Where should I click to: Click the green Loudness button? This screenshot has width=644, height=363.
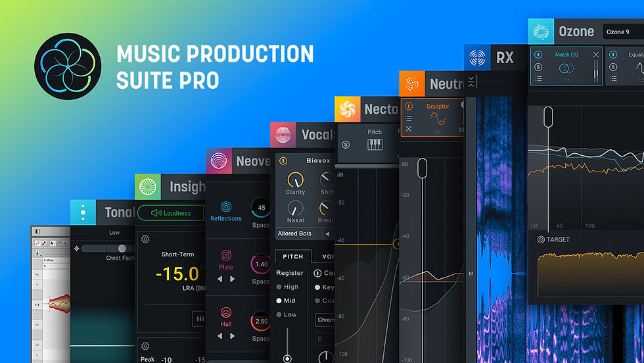171,213
